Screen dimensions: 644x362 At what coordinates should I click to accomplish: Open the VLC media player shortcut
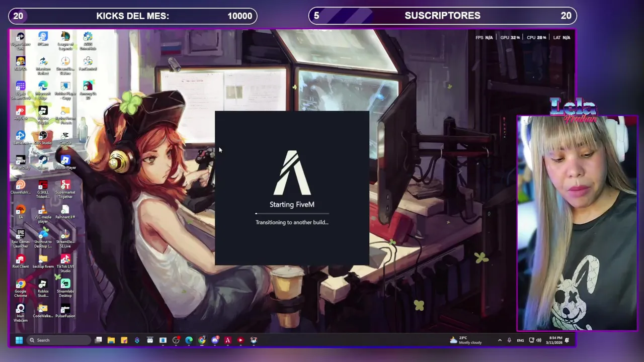[x=43, y=214]
